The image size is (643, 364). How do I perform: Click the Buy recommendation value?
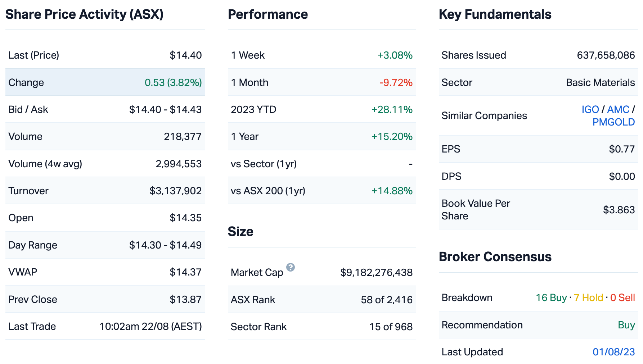(626, 325)
